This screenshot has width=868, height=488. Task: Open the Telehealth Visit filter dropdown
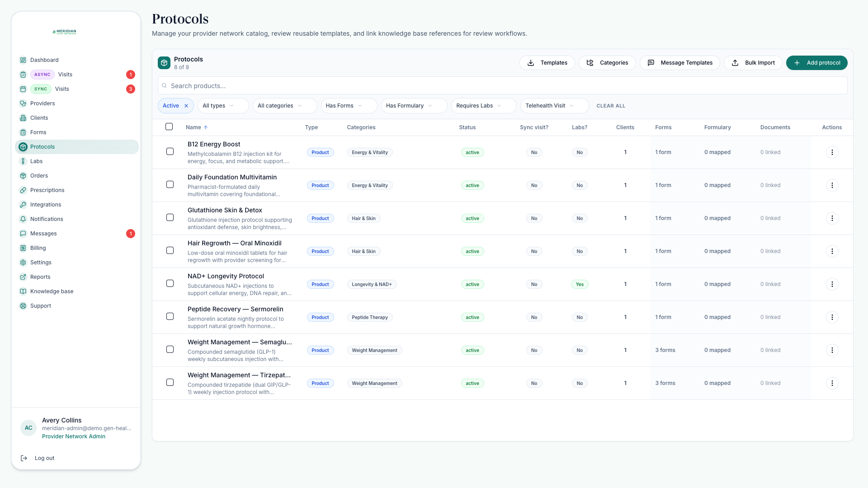click(554, 106)
